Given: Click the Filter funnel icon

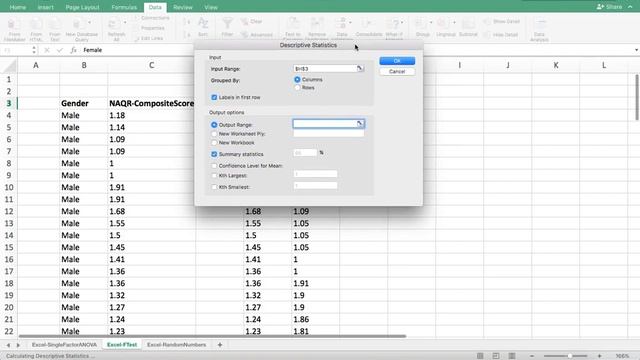Looking at the screenshot, I should (x=227, y=24).
